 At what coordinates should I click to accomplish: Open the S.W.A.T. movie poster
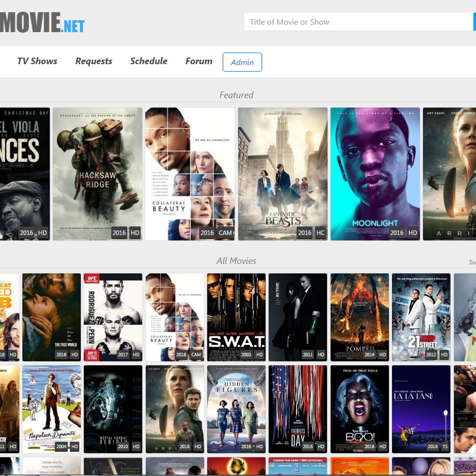pyautogui.click(x=236, y=317)
